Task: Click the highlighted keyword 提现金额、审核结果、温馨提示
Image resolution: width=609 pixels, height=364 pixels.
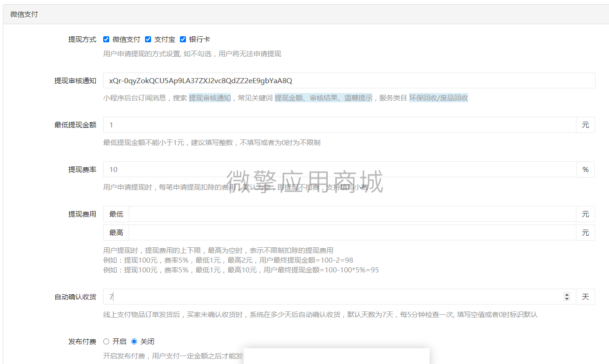Action: (x=323, y=98)
